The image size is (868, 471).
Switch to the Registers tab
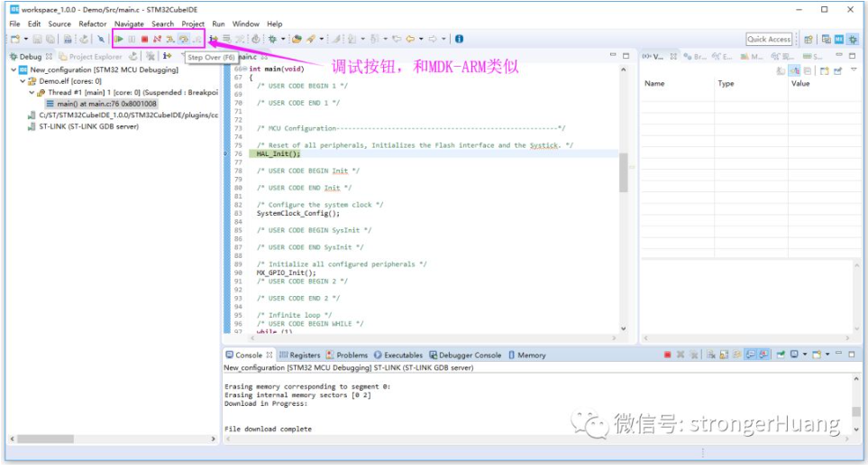coord(299,355)
